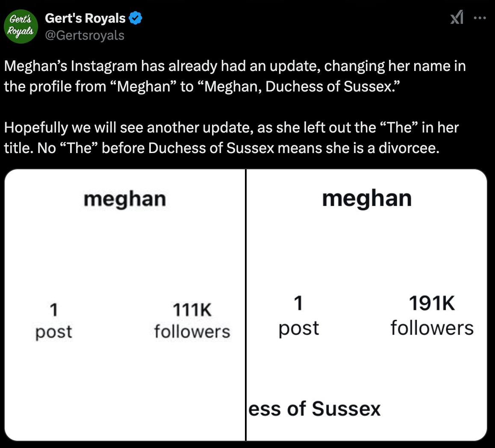Click the "meghan" username in the right screenshot
The image size is (495, 448).
(367, 198)
